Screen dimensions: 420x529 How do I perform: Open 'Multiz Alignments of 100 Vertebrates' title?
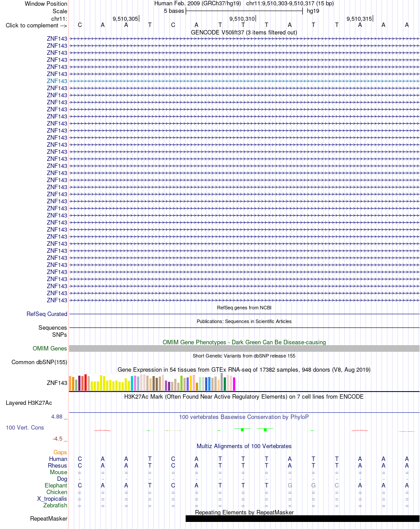tap(244, 446)
